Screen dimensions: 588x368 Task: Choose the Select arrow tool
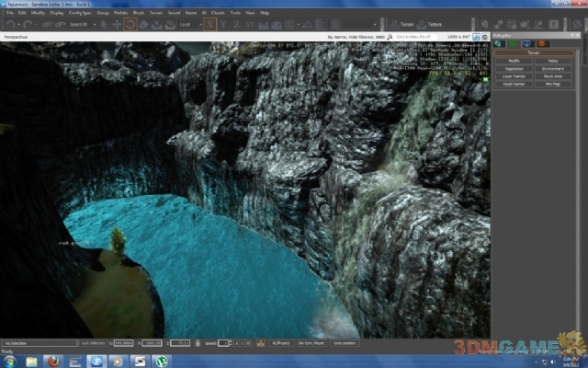coord(104,25)
